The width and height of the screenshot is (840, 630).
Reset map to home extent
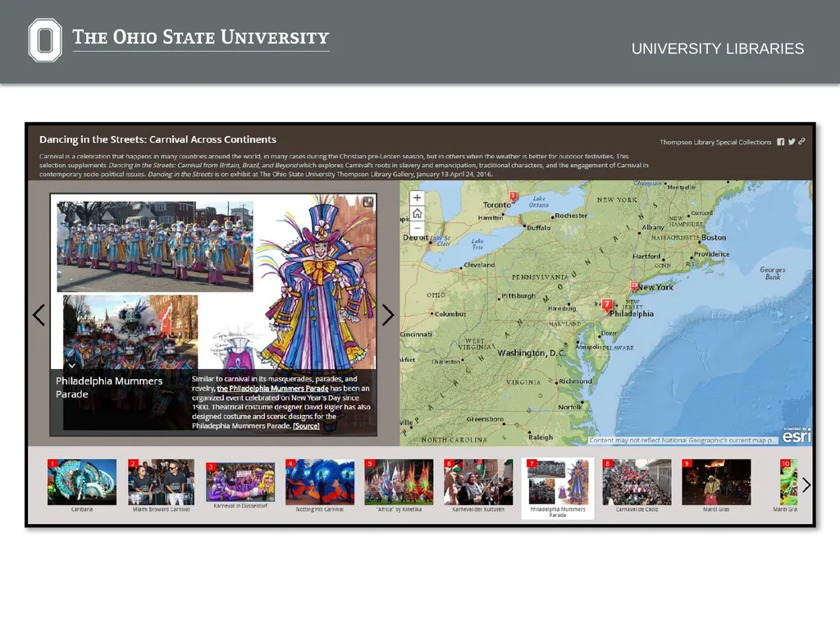417,213
